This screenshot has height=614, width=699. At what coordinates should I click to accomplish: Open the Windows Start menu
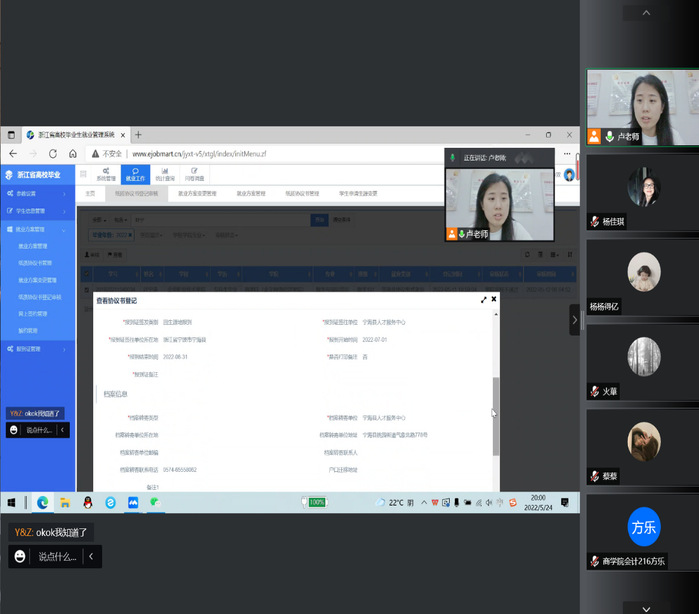[x=12, y=503]
